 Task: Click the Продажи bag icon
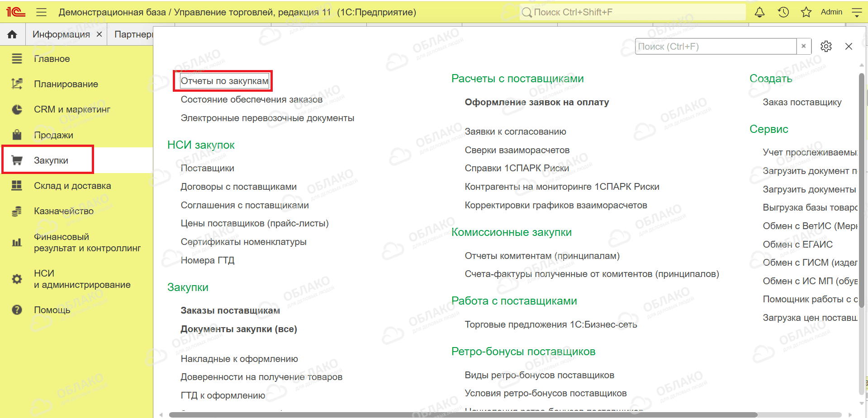(17, 135)
